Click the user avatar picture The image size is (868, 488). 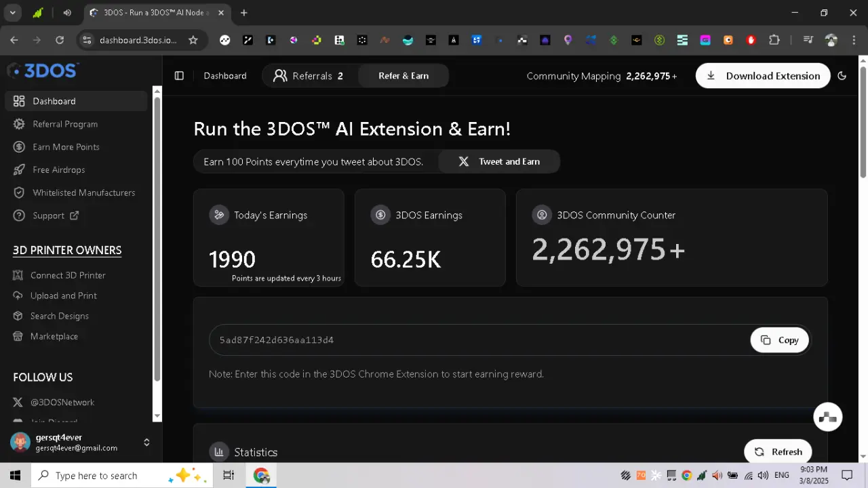tap(20, 443)
